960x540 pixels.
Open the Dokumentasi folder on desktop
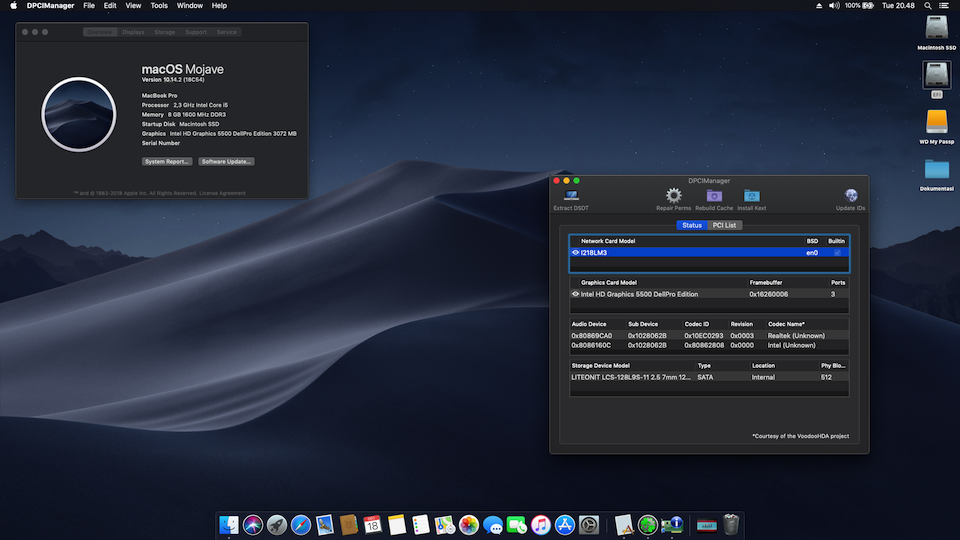click(937, 170)
